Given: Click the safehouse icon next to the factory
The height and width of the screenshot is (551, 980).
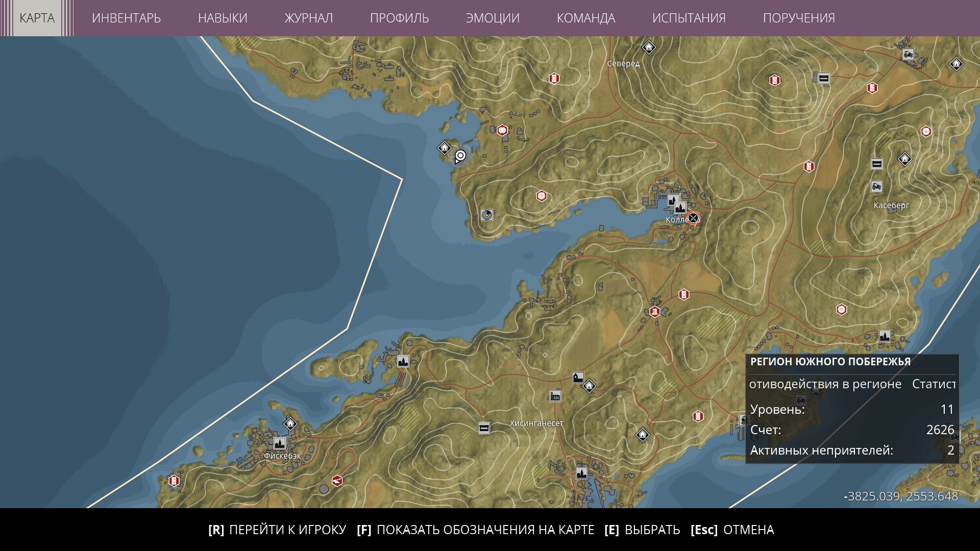Looking at the screenshot, I should click(x=589, y=386).
